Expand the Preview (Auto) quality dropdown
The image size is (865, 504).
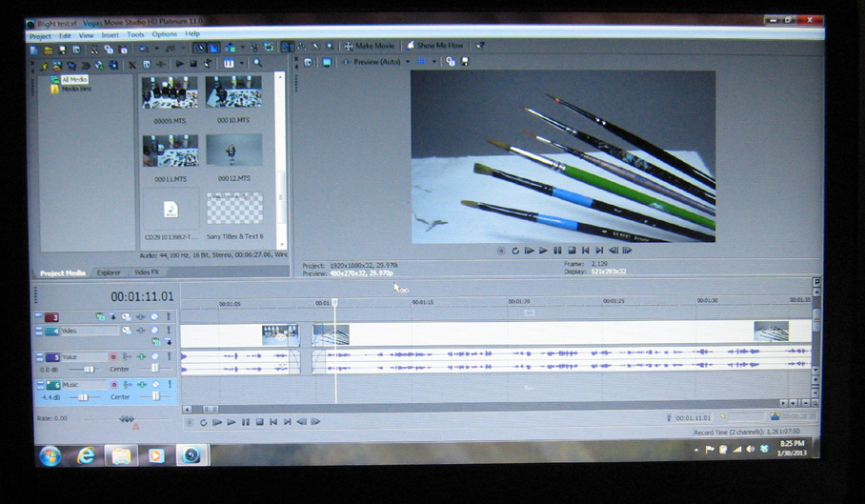[408, 62]
